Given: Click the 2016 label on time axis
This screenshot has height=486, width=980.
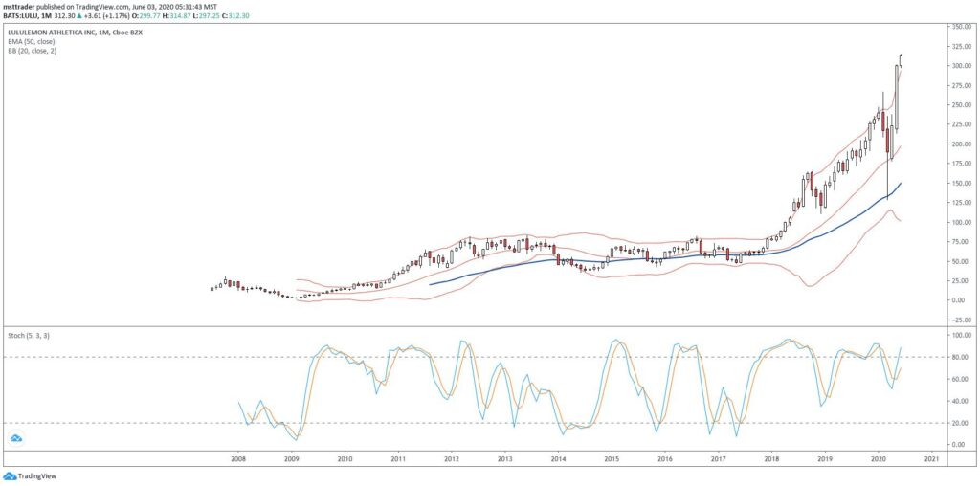Looking at the screenshot, I should pyautogui.click(x=665, y=458).
